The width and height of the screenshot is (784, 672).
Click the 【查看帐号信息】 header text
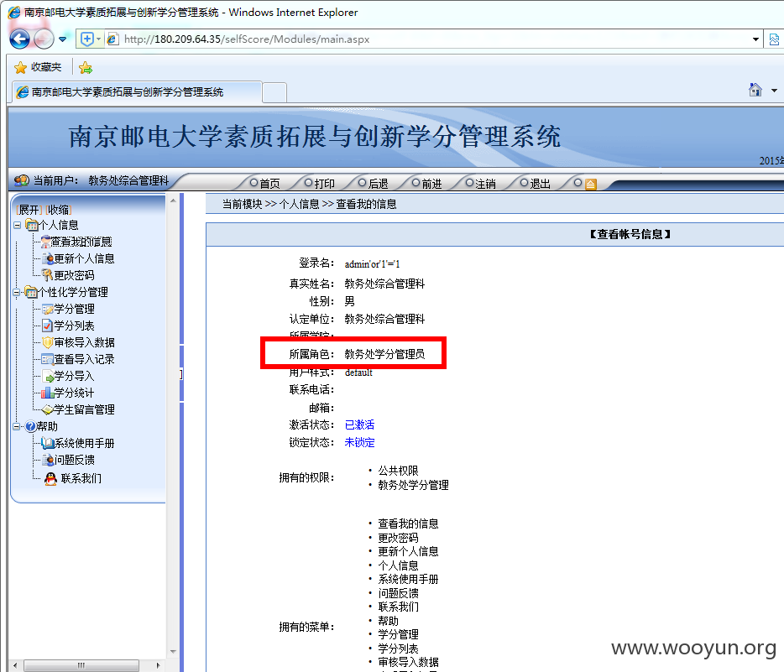coord(630,234)
